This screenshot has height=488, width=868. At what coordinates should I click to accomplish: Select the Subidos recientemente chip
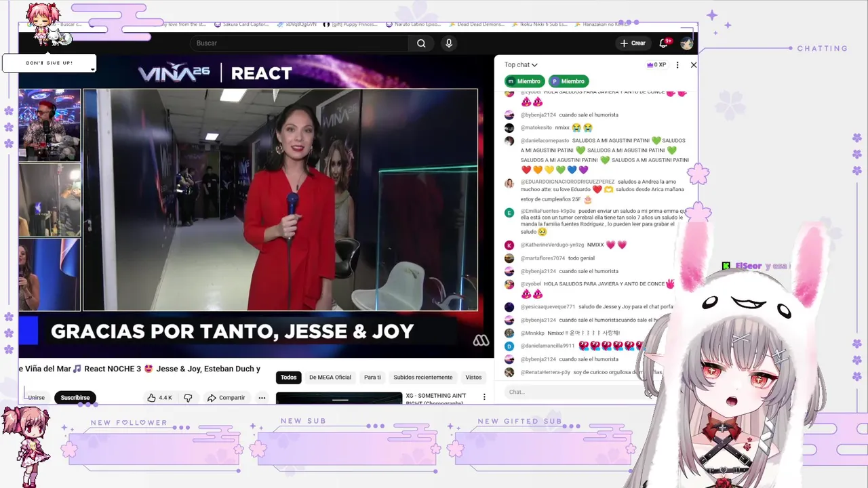423,378
